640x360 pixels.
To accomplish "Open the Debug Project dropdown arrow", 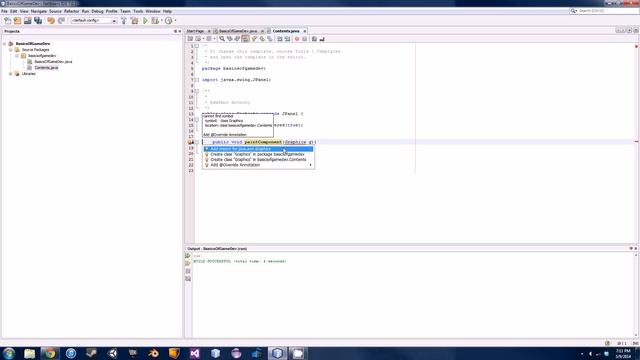I will click(x=162, y=20).
